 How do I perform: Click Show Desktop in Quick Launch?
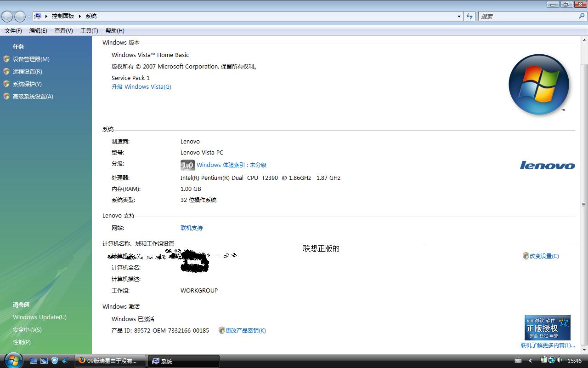point(34,361)
